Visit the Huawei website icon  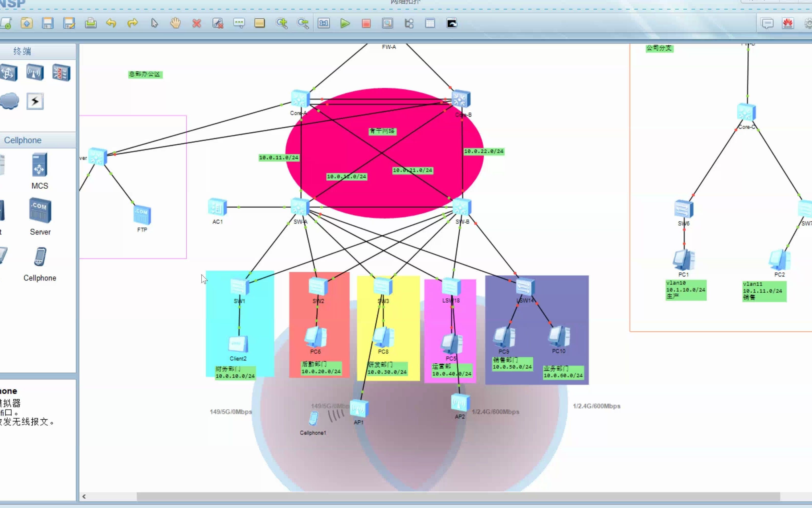click(x=788, y=23)
